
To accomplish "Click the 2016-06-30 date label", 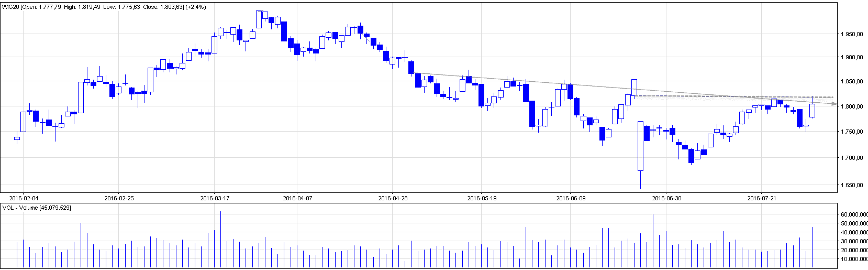I will [666, 198].
